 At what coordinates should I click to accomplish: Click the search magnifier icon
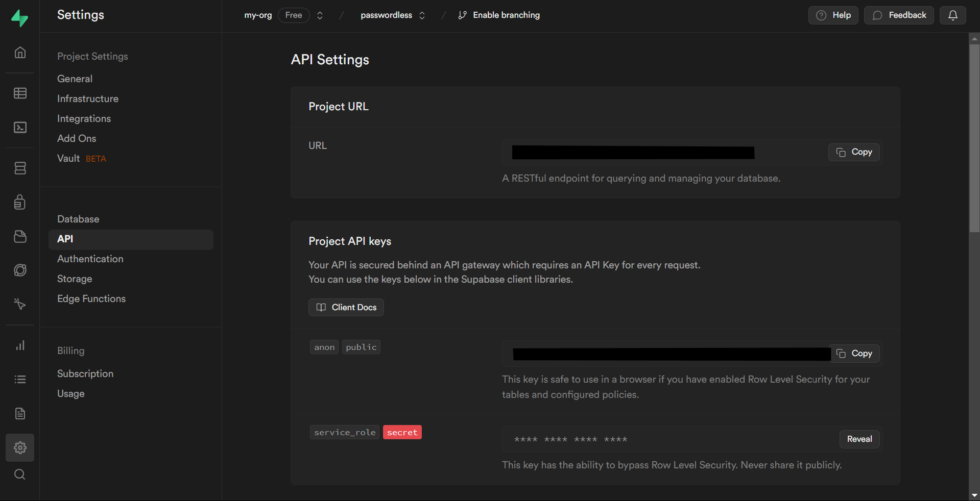(20, 474)
